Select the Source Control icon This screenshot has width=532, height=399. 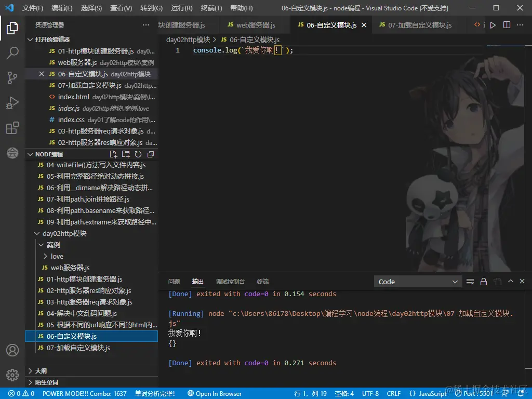(12, 77)
